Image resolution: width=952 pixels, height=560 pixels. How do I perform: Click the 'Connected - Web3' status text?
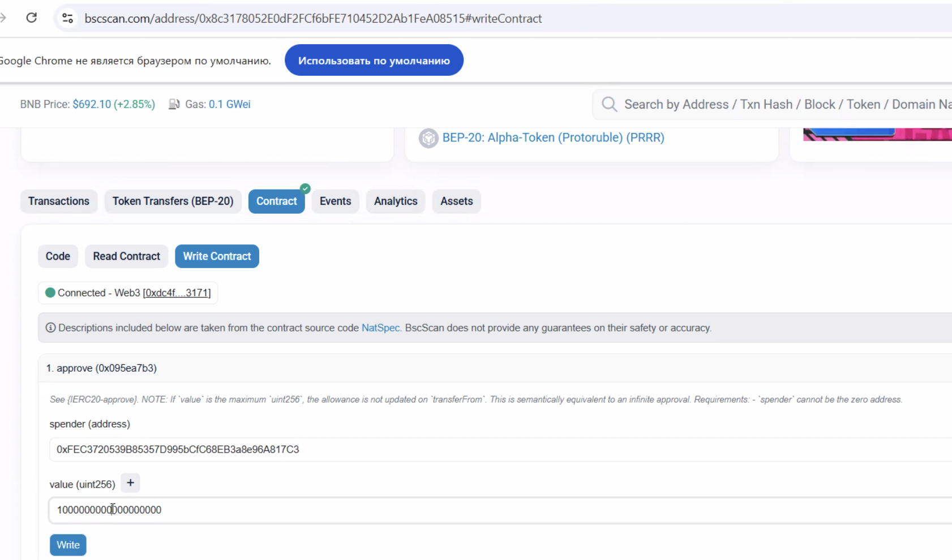point(99,293)
